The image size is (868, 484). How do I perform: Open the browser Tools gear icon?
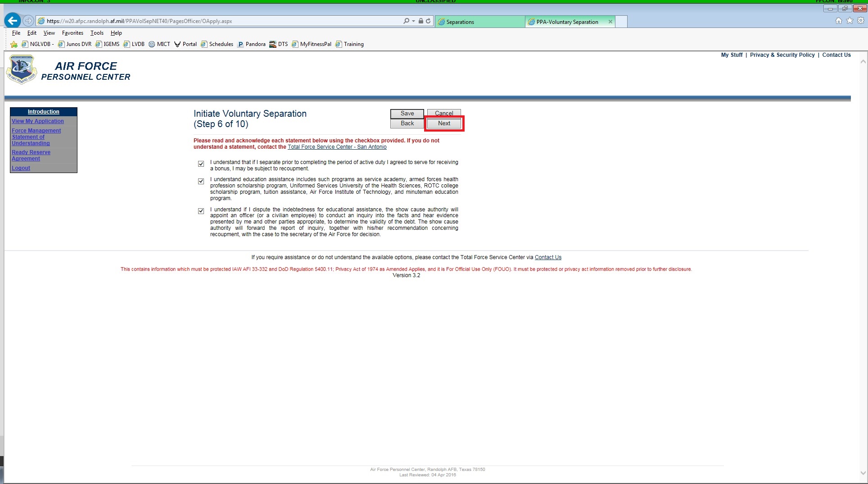point(861,21)
